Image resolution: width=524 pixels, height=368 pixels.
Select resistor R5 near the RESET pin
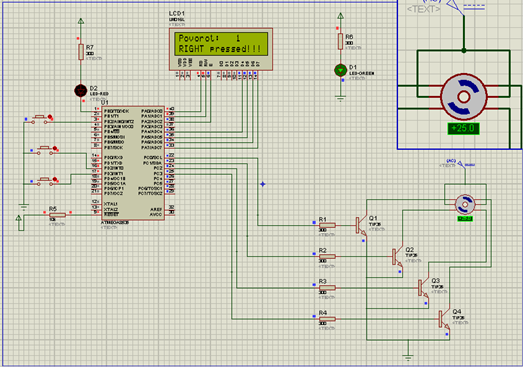tap(57, 215)
